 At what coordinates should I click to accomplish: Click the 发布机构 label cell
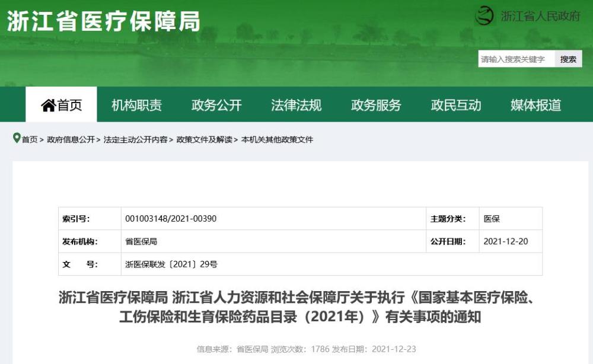coord(90,241)
